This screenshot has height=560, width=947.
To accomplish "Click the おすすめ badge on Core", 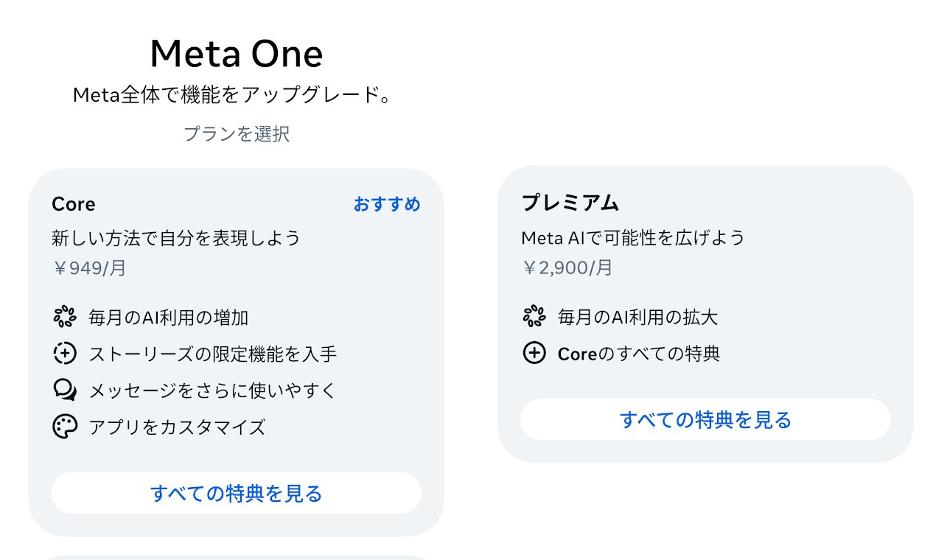I will click(x=387, y=204).
